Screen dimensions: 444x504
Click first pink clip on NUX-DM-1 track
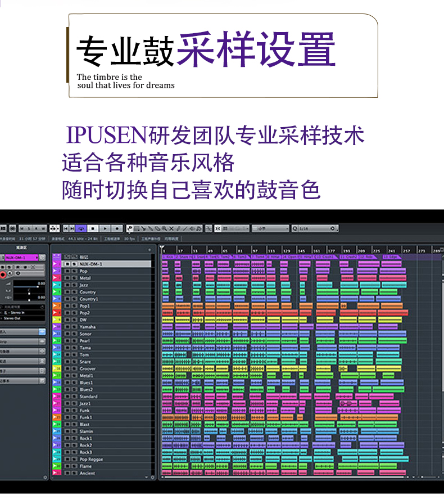(x=165, y=264)
